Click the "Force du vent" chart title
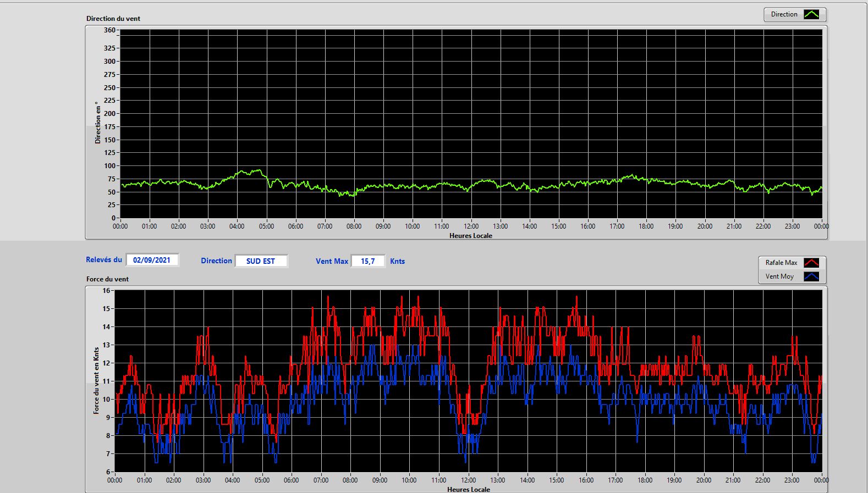 tap(107, 279)
